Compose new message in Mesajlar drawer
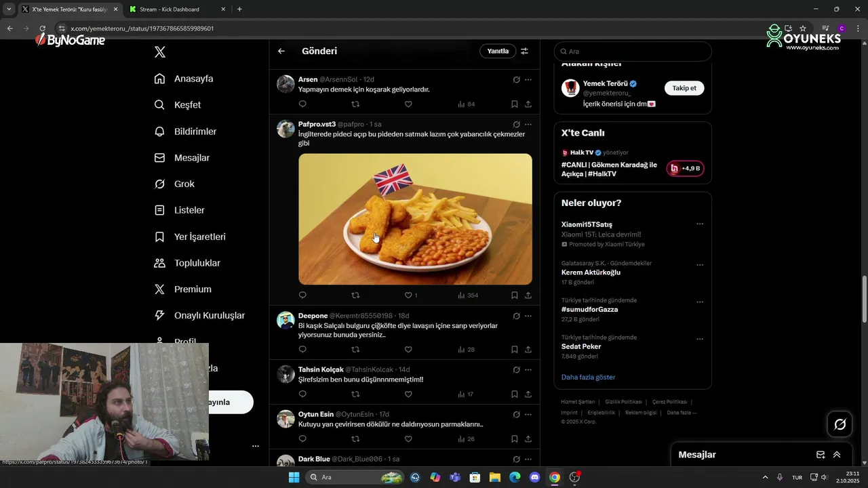Screen dimensions: 868x488 click(821, 455)
